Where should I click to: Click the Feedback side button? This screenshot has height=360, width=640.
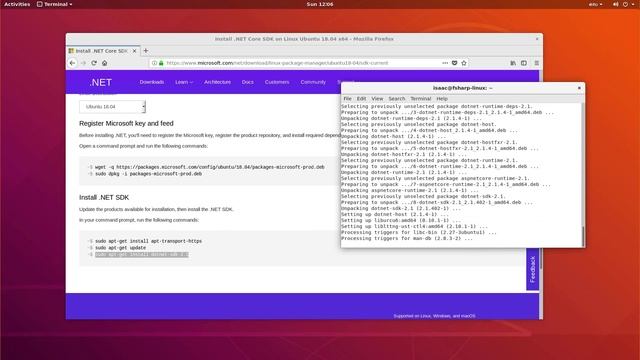[x=532, y=269]
